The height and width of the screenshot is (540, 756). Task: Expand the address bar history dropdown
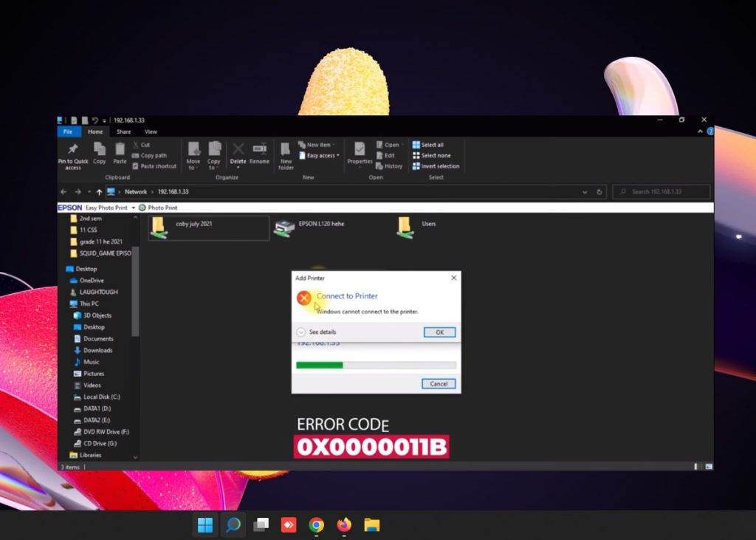(x=585, y=192)
